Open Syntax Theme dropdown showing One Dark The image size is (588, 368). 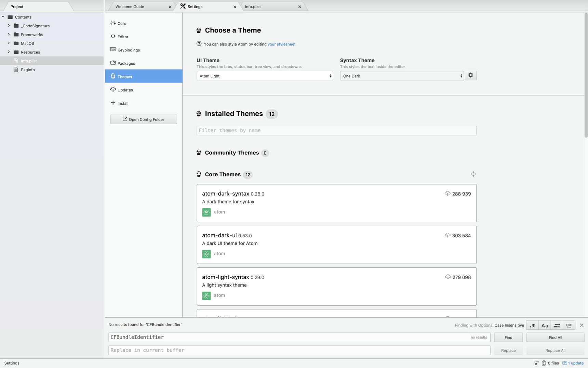click(402, 76)
